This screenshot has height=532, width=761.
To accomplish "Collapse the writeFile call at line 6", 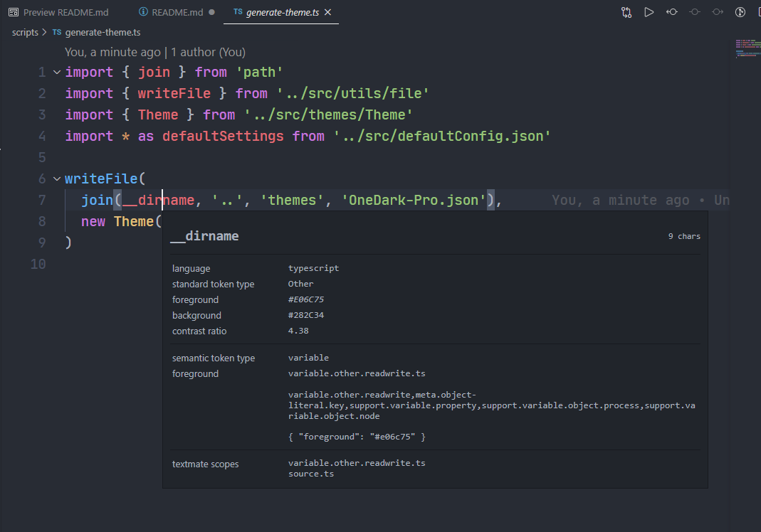I will point(56,179).
